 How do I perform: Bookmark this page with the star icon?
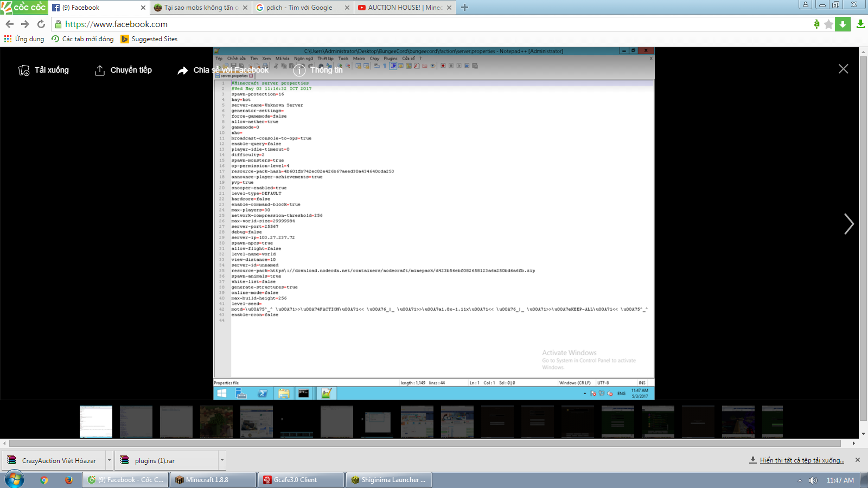coord(828,24)
